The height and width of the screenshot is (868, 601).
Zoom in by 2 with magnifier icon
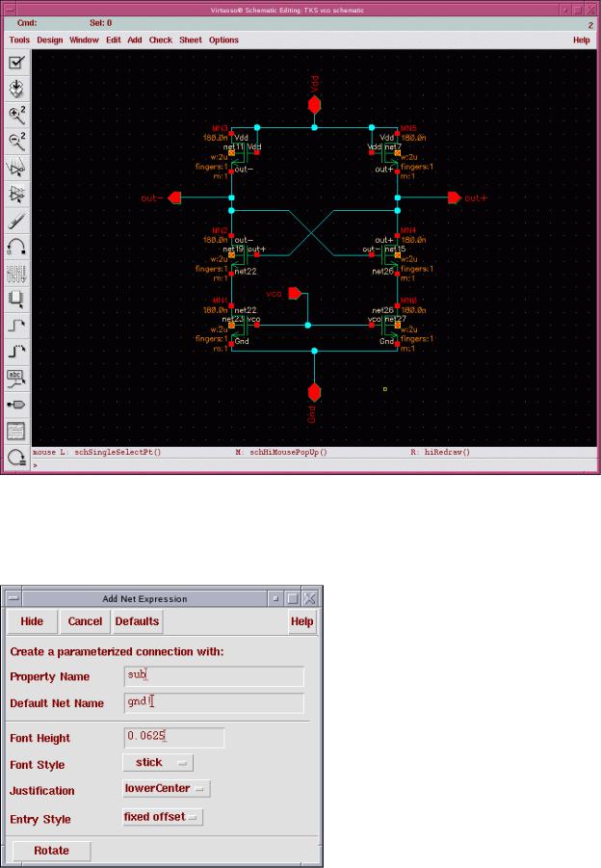[16, 116]
